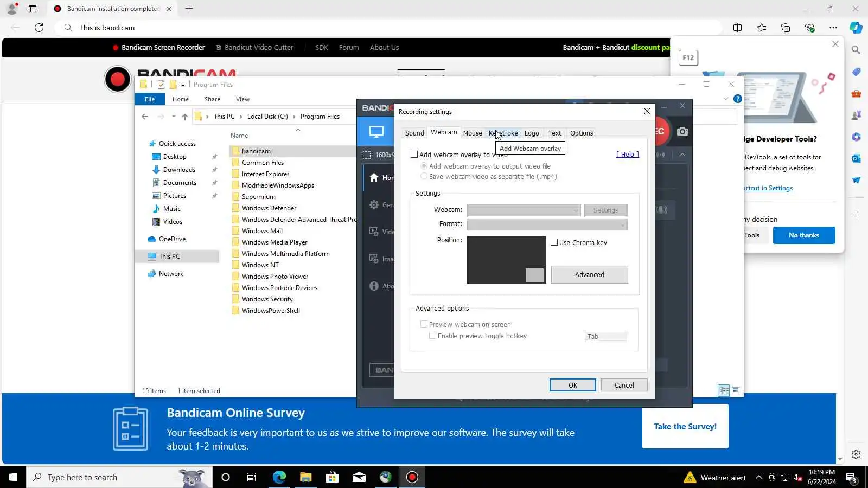This screenshot has width=868, height=488.
Task: Open the Edge sidebar shopping tag icon
Action: 856,72
